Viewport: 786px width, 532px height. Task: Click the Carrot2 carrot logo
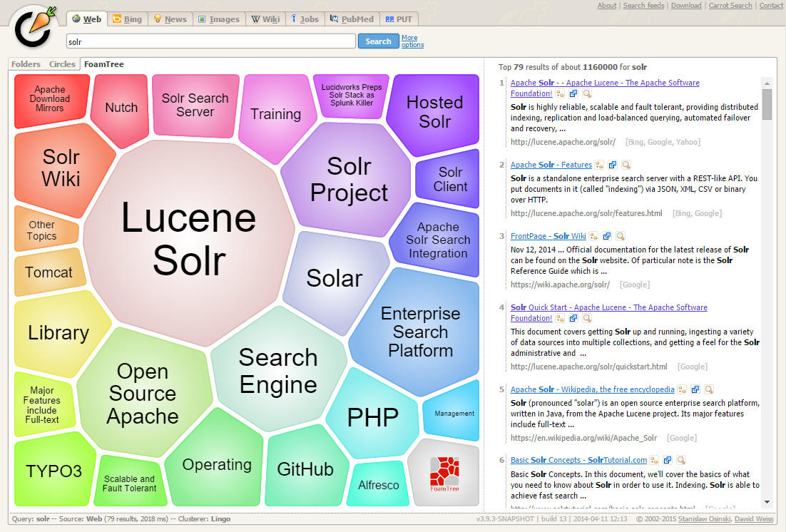click(32, 26)
